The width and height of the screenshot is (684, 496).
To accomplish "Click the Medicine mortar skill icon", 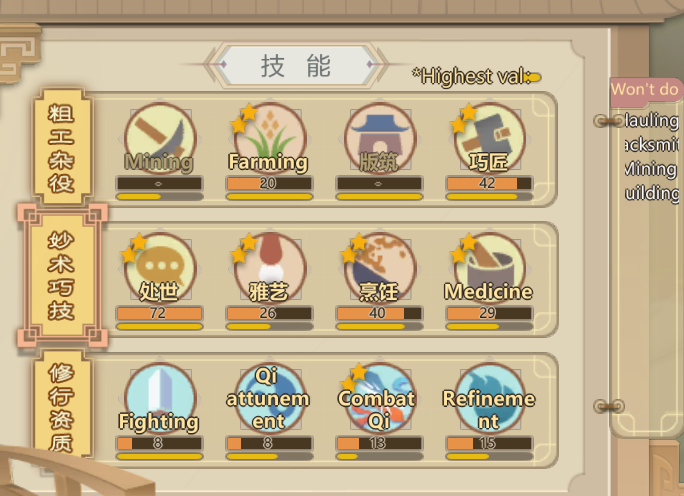I will (489, 269).
